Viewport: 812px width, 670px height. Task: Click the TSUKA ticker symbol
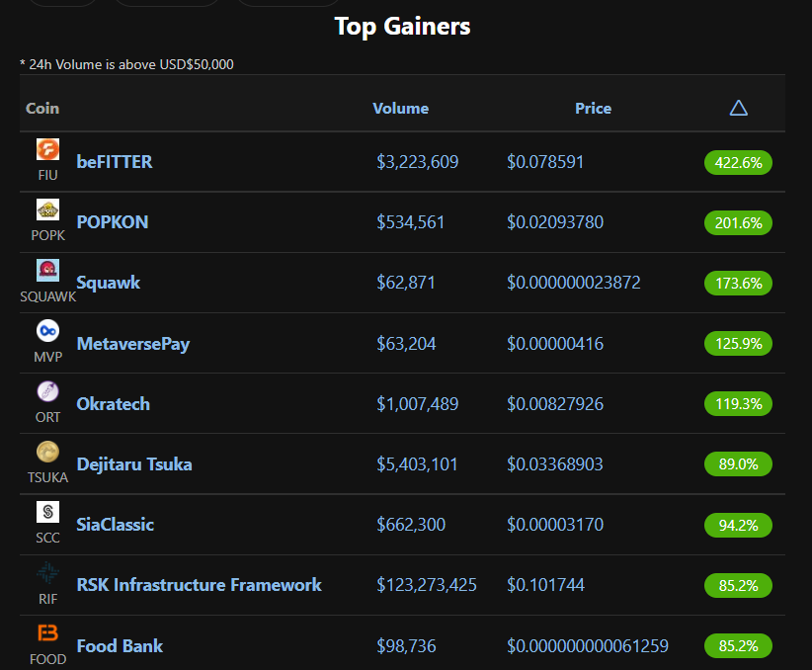coord(47,477)
